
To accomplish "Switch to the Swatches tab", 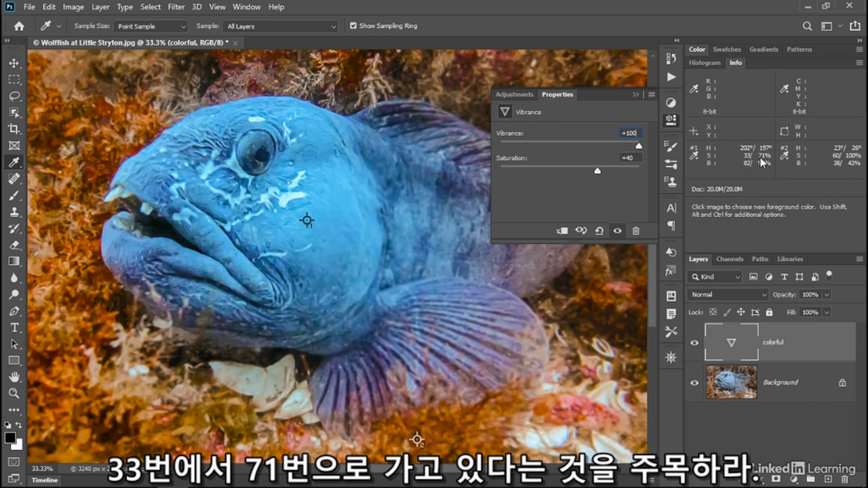I will [x=727, y=49].
